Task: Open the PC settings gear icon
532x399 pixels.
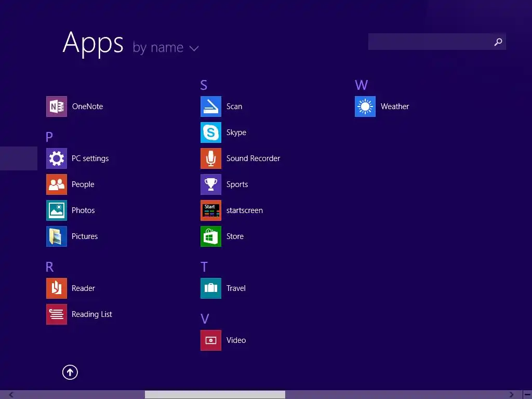Action: point(56,158)
